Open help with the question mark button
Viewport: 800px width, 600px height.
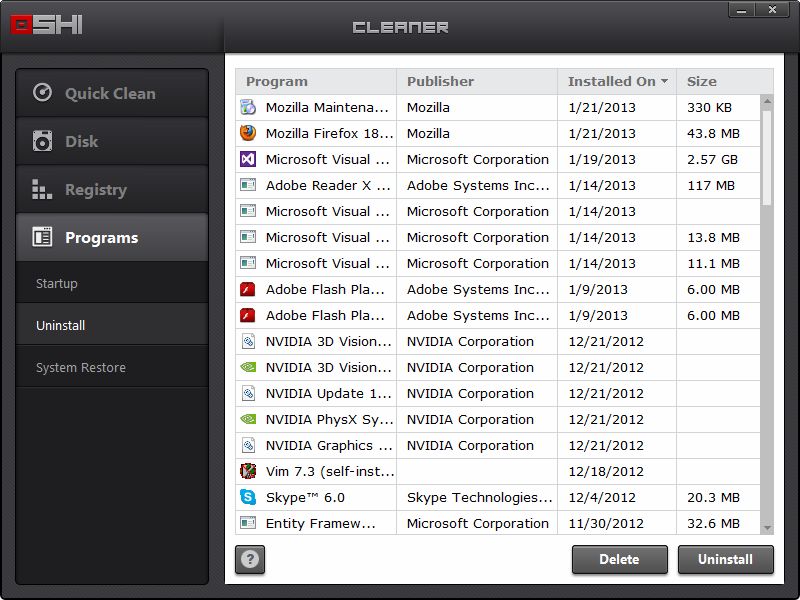coord(250,560)
